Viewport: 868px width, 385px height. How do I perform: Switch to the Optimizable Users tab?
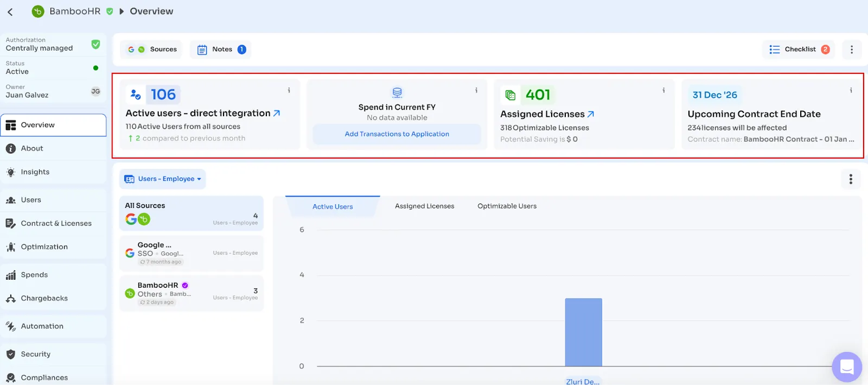pyautogui.click(x=507, y=206)
